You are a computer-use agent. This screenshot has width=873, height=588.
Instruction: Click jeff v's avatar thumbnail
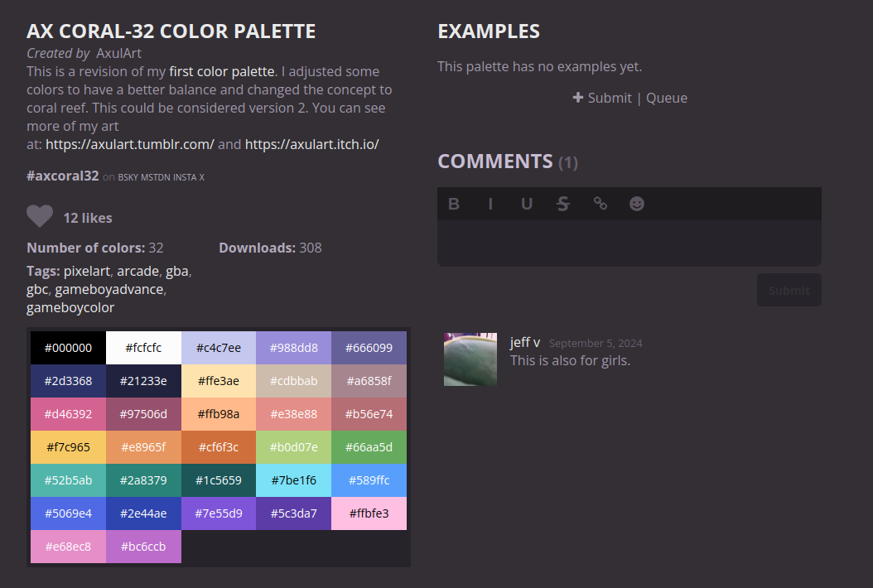470,359
